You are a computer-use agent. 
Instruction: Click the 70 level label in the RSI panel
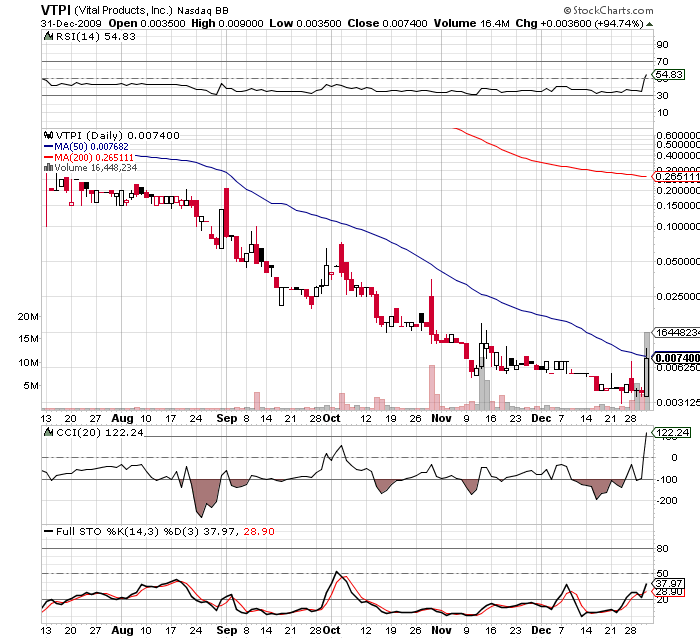pyautogui.click(x=662, y=62)
